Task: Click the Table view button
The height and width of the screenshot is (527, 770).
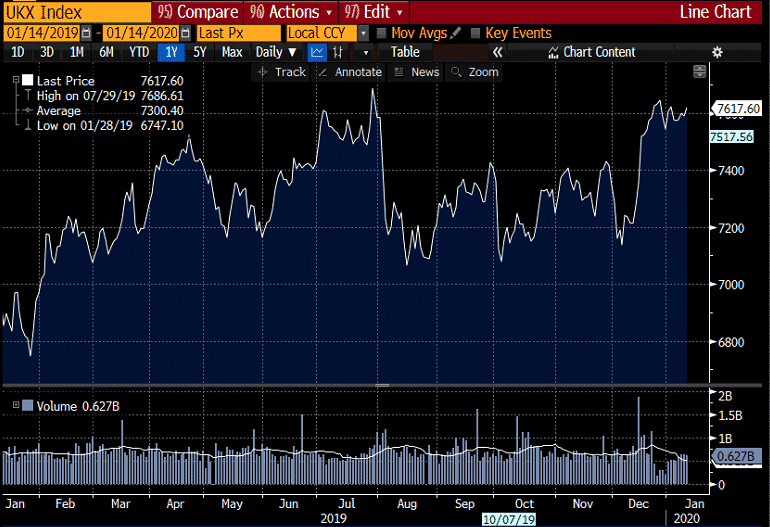Action: click(405, 52)
